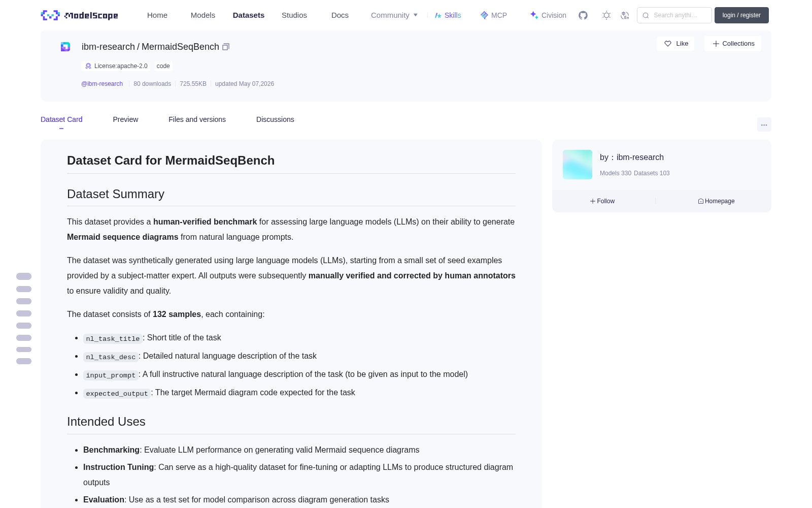812x508 pixels.
Task: Switch to the Discussions tab
Action: point(275,119)
